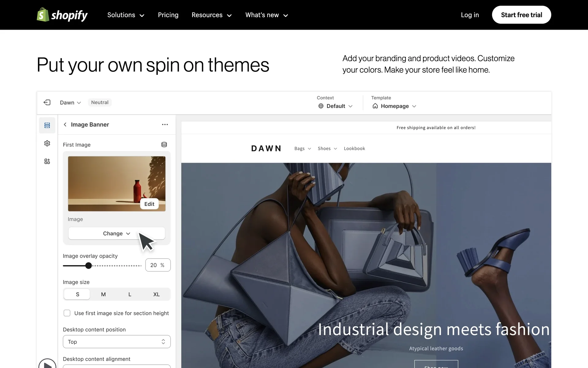Enable Use first image size for section height

pos(67,313)
